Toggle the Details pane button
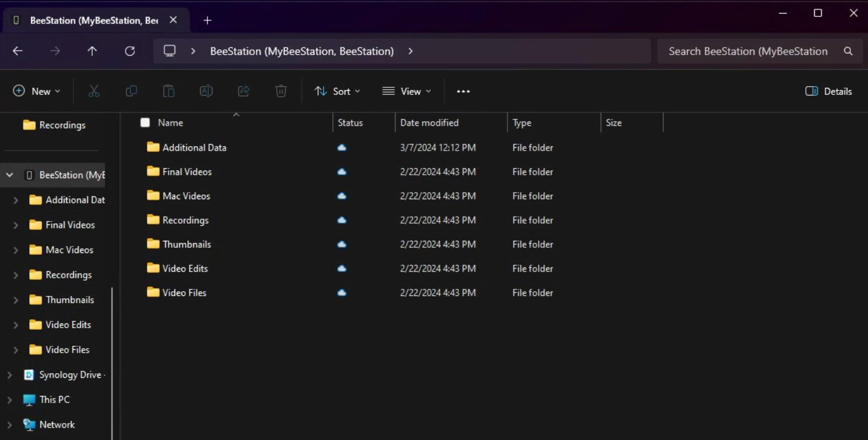Image resolution: width=868 pixels, height=440 pixels. (828, 91)
